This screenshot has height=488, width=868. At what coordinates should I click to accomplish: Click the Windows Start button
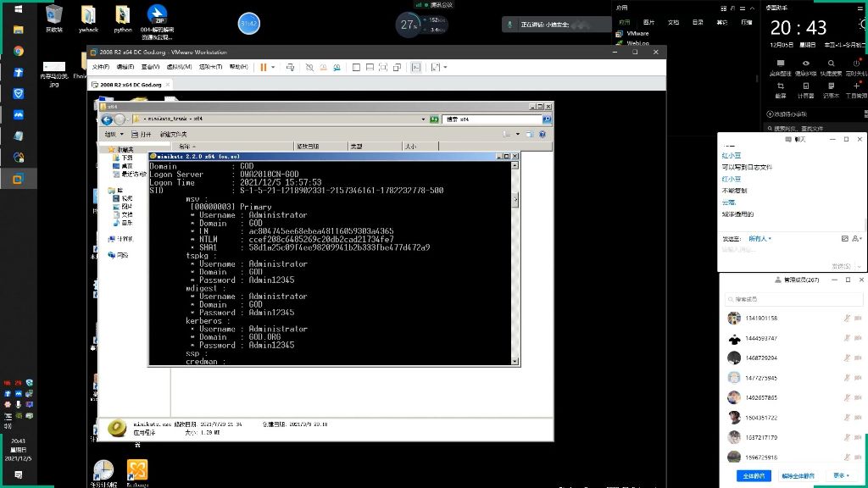[19, 8]
